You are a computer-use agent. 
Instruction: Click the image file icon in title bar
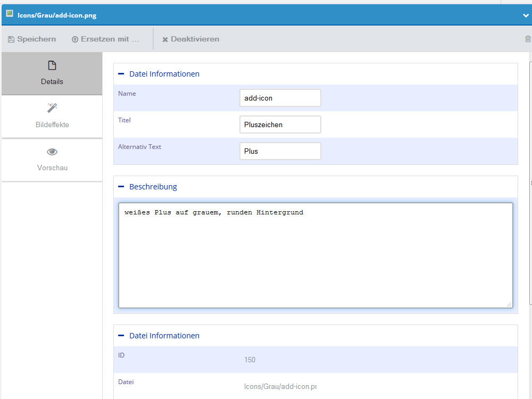(x=10, y=14)
